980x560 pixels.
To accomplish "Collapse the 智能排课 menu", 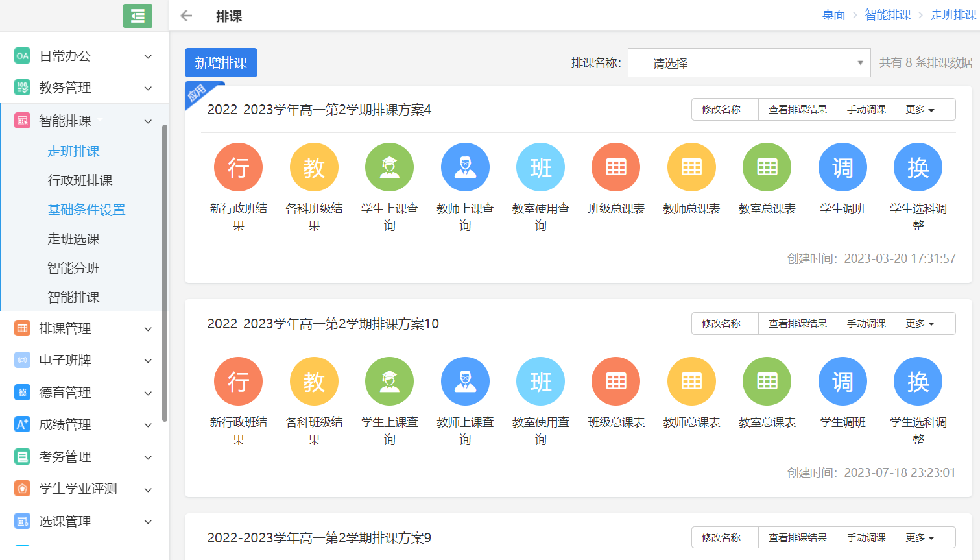I will tap(148, 121).
